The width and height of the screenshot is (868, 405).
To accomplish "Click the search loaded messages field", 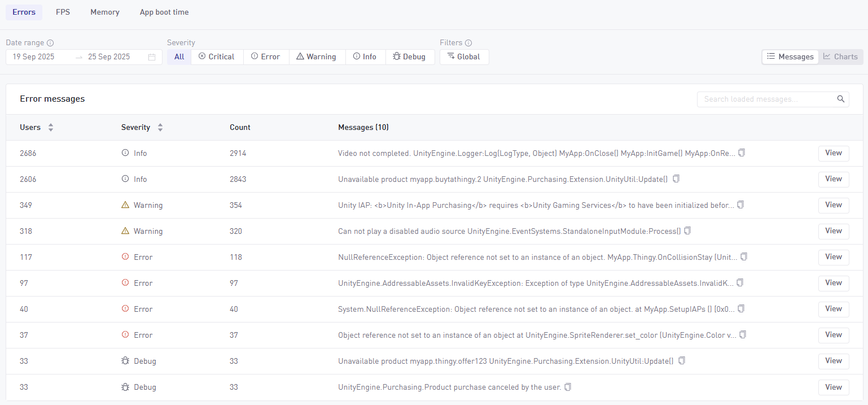I will [768, 99].
